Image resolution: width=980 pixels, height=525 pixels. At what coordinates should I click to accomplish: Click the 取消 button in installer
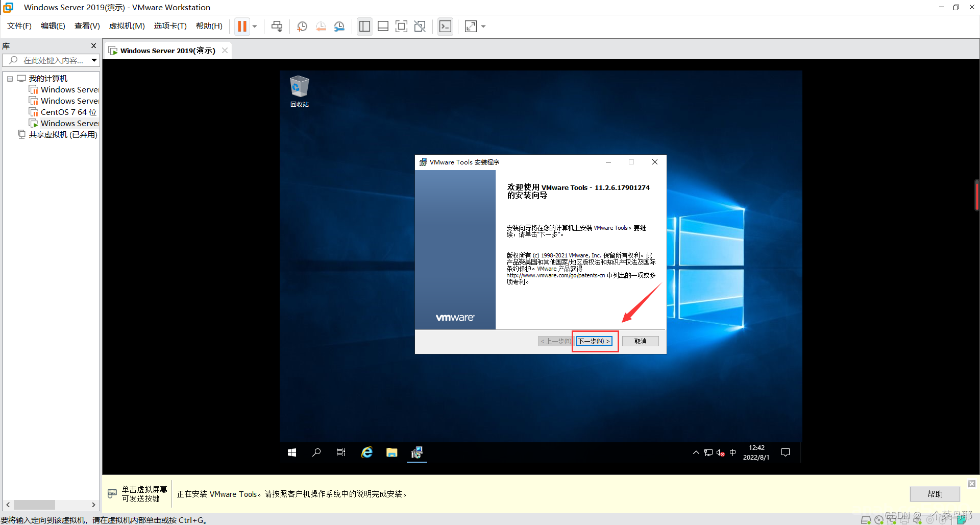tap(641, 341)
